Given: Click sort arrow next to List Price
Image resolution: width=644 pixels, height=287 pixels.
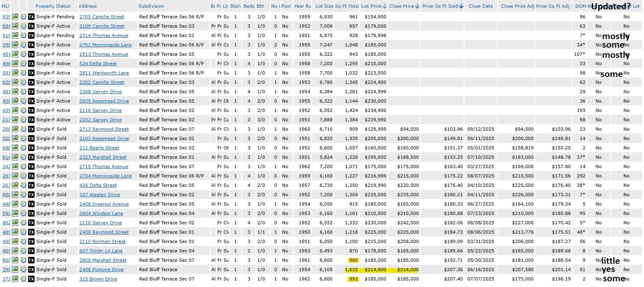Looking at the screenshot, I should pyautogui.click(x=385, y=6).
